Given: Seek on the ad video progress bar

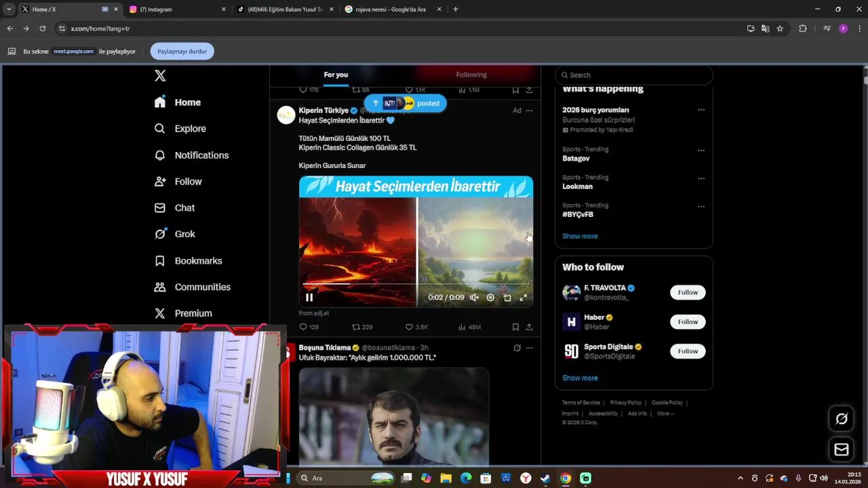Looking at the screenshot, I should click(x=416, y=284).
